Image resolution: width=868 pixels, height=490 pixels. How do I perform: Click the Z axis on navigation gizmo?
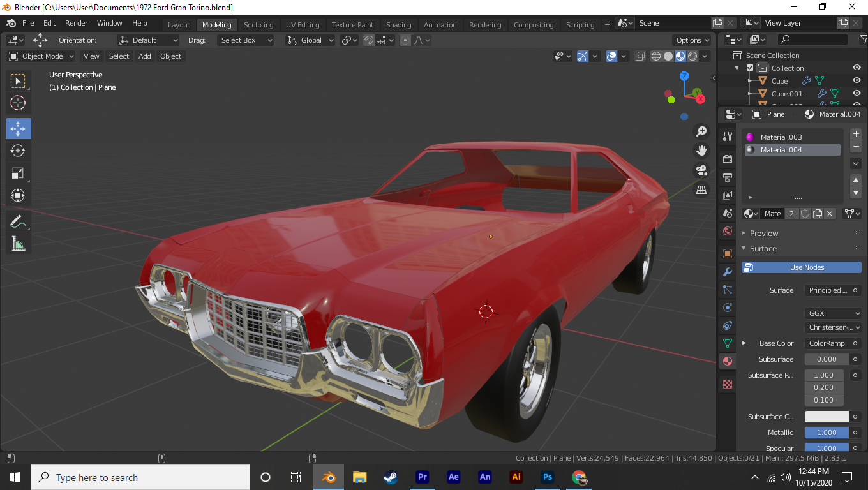tap(684, 76)
